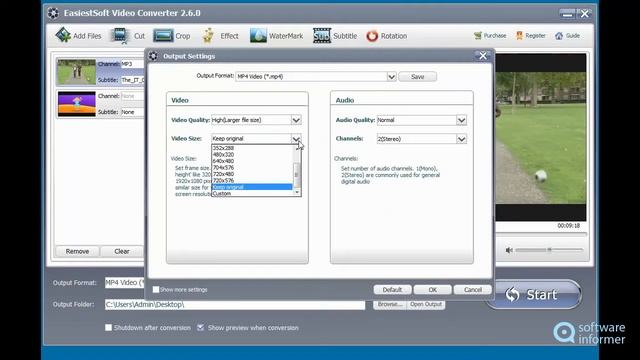Open the Effect tool
The height and width of the screenshot is (360, 640).
(220, 36)
